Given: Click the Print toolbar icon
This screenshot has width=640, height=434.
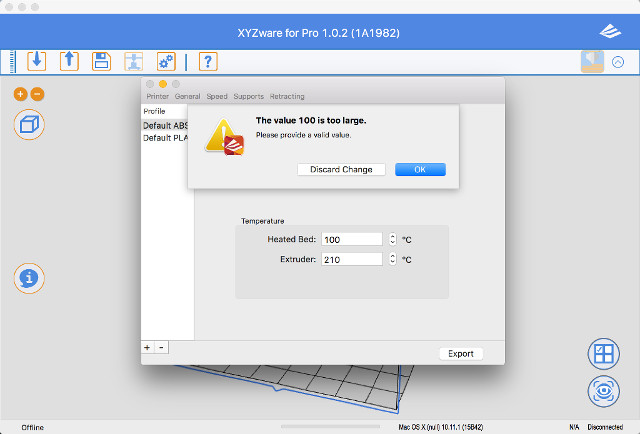Looking at the screenshot, I should [x=133, y=62].
